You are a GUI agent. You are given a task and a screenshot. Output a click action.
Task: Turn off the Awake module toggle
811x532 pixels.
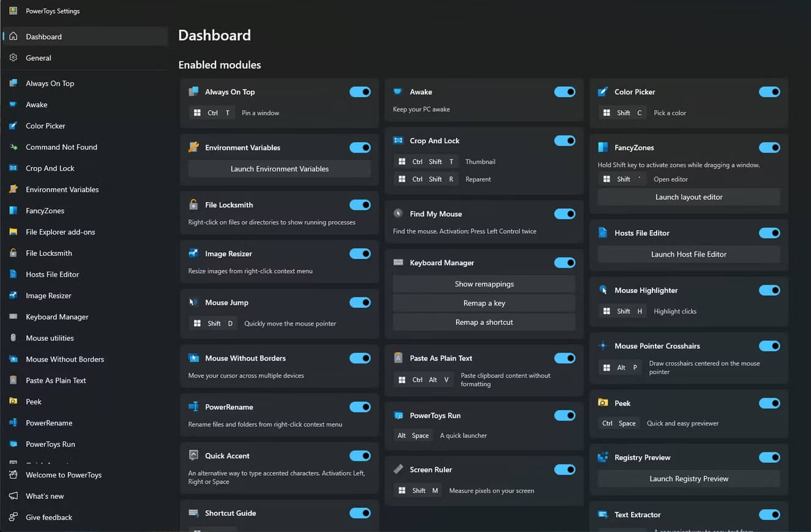(565, 92)
